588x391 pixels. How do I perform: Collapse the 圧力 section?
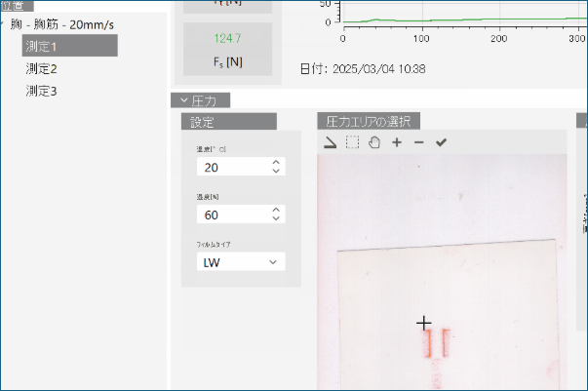[180, 99]
